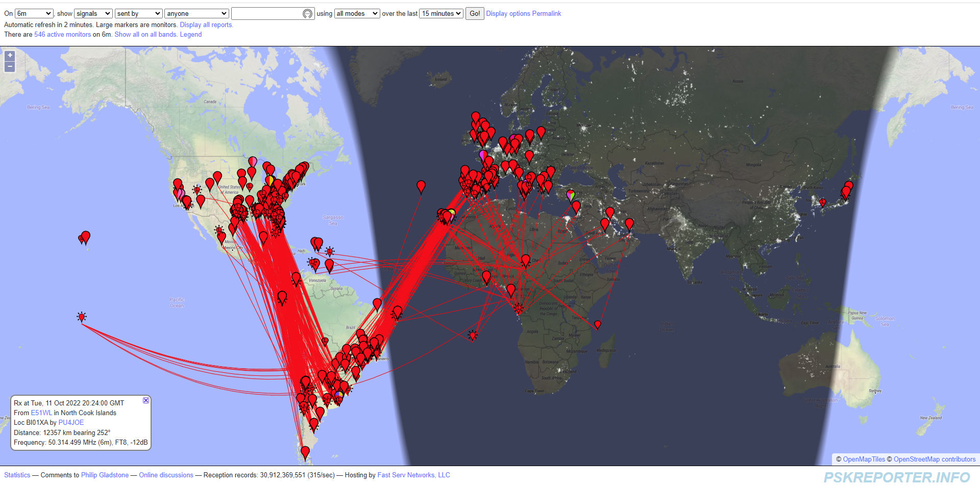Select the North Cook Islands marker in the Pacific
Image resolution: width=980 pixels, height=486 pixels.
[82, 317]
